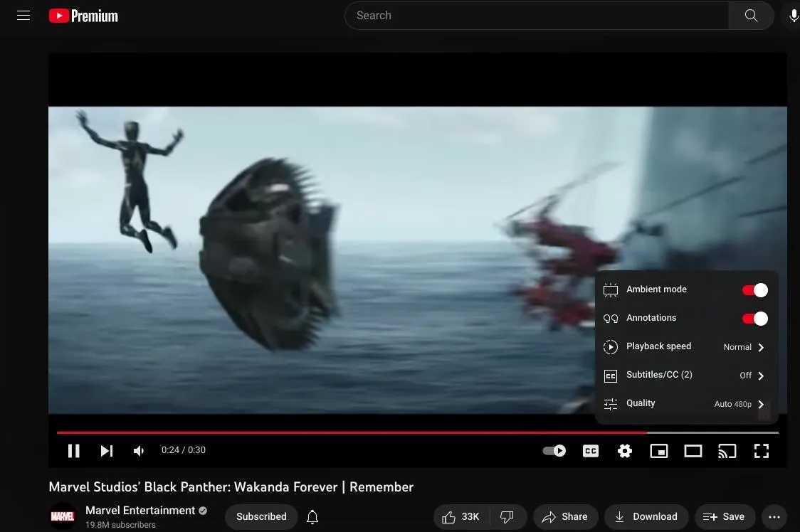
Task: Click the Subscribed button
Action: coord(261,516)
